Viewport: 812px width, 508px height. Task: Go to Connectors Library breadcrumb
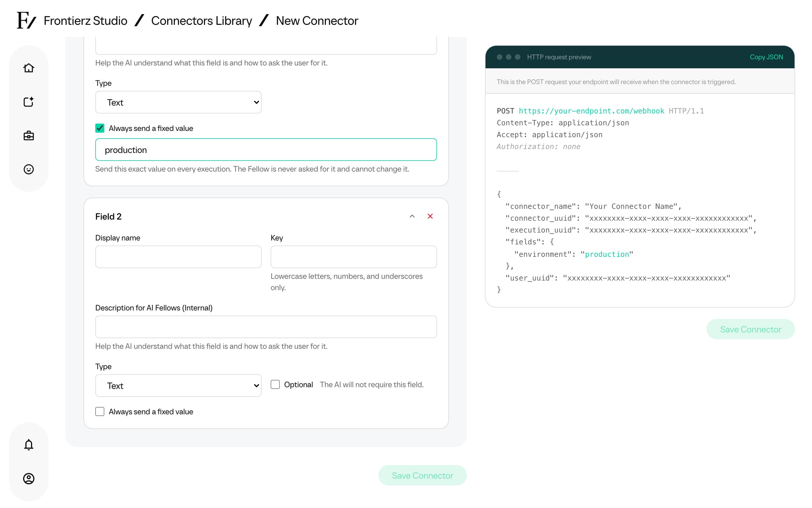coord(201,21)
